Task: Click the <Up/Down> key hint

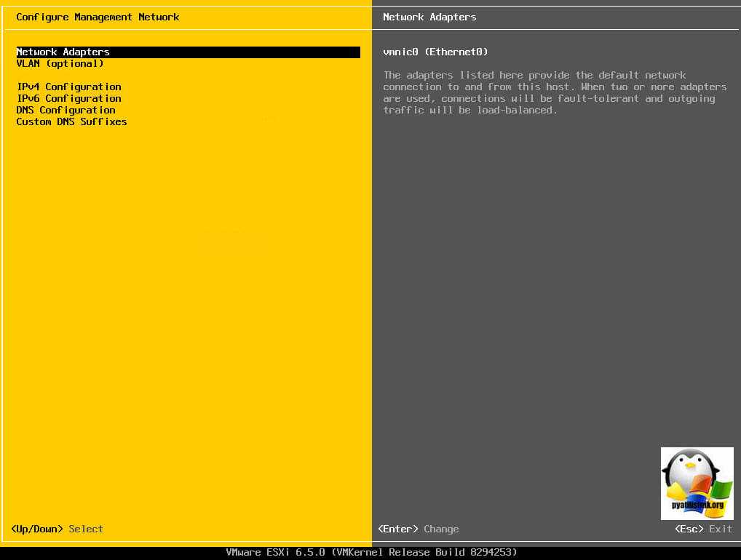Action: tap(37, 529)
